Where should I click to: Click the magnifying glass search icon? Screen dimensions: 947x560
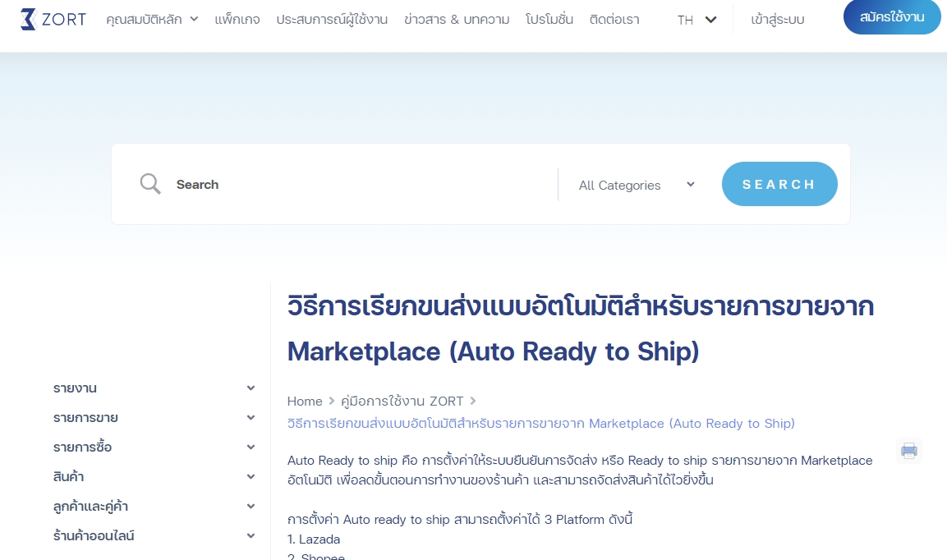coord(150,184)
